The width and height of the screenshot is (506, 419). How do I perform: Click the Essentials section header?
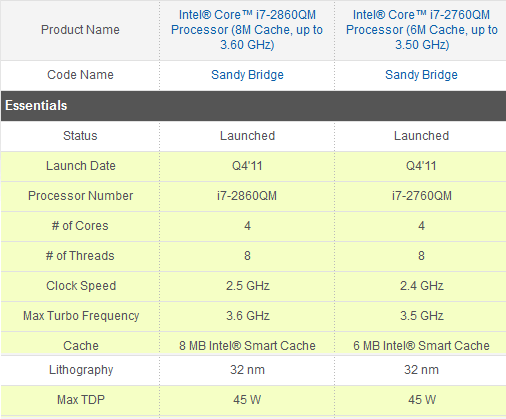253,106
